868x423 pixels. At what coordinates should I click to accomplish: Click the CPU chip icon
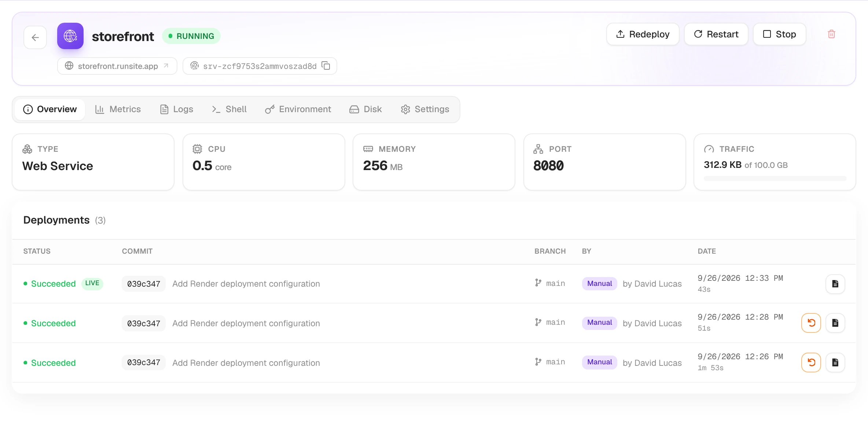197,149
